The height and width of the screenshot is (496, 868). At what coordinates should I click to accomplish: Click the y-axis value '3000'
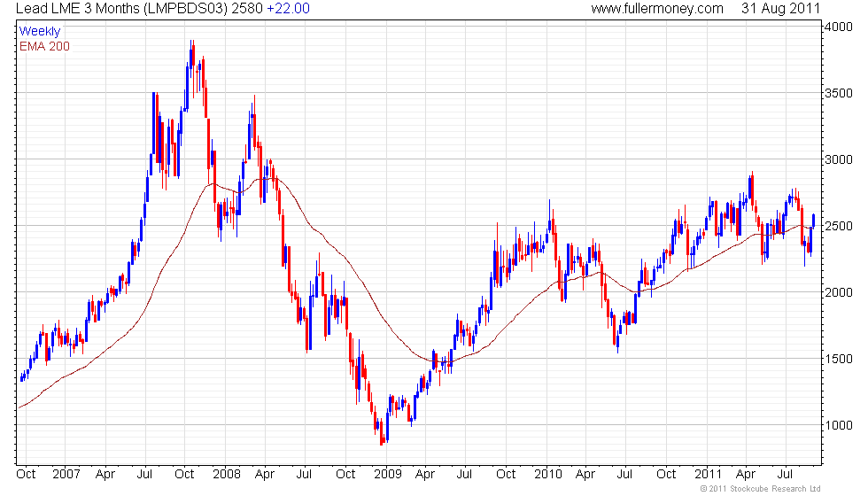[839, 159]
